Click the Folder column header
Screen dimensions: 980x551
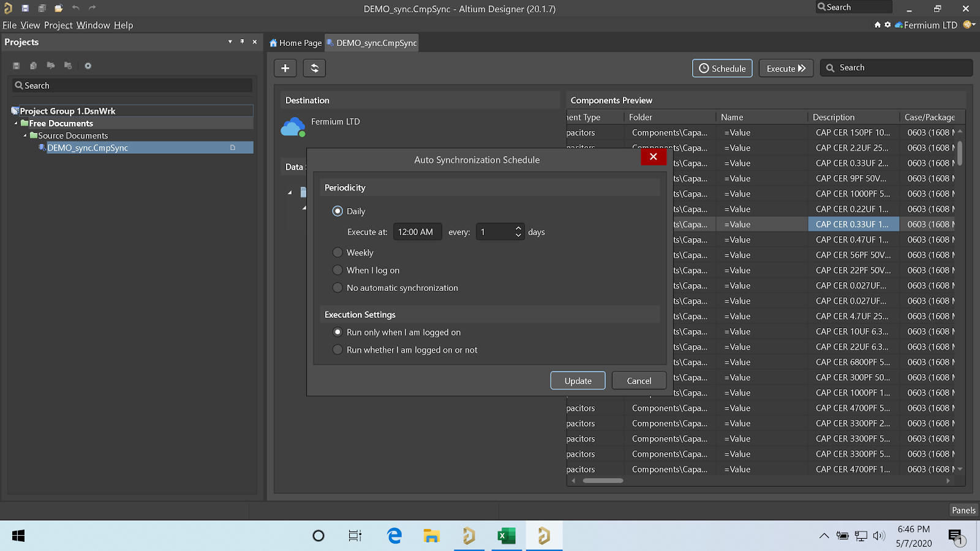(669, 117)
